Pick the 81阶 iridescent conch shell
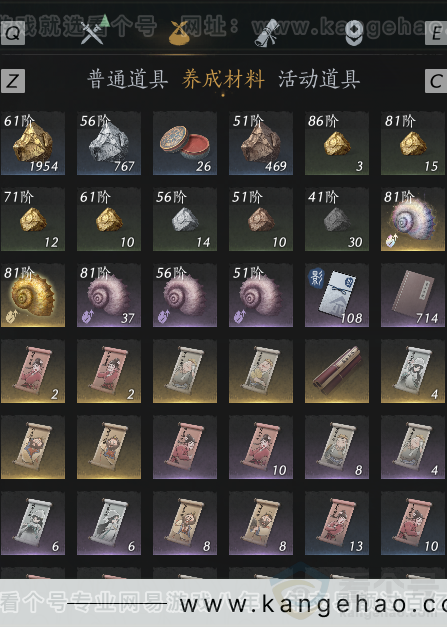The image size is (447, 628). (x=413, y=219)
